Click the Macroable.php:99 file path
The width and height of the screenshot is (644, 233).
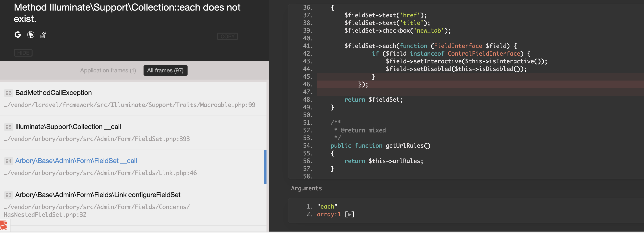pos(129,105)
